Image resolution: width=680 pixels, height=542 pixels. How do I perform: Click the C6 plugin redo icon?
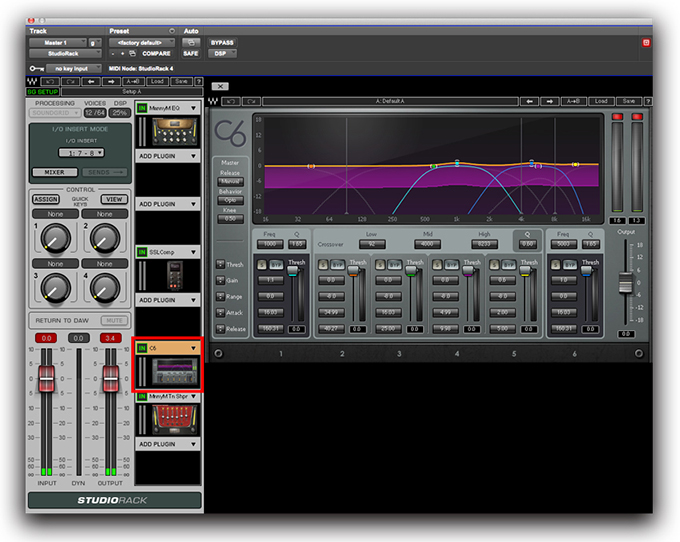(x=252, y=101)
